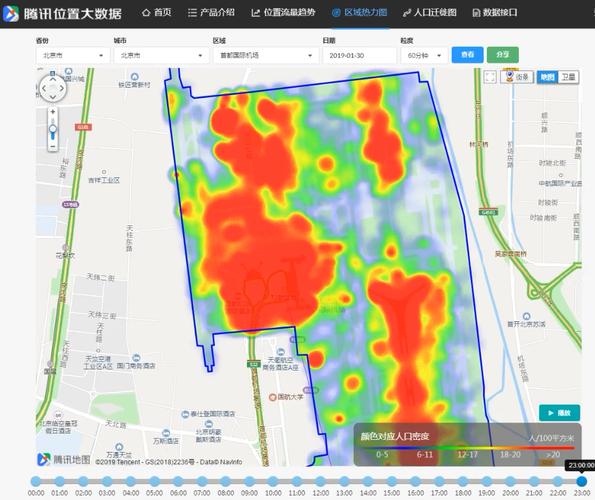This screenshot has width=595, height=500.
Task: Jump to the 16:00 timeline marker
Action: 416,481
